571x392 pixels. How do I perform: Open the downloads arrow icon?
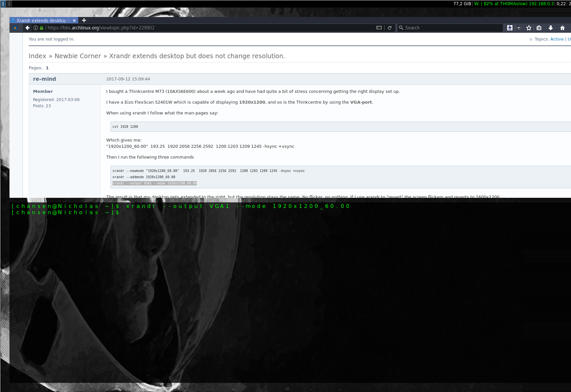coord(551,28)
